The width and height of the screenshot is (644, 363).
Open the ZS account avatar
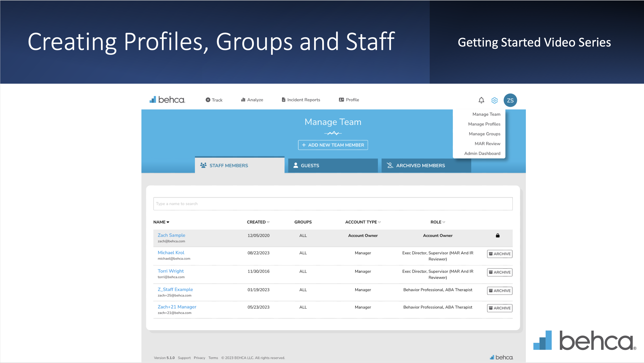click(510, 100)
